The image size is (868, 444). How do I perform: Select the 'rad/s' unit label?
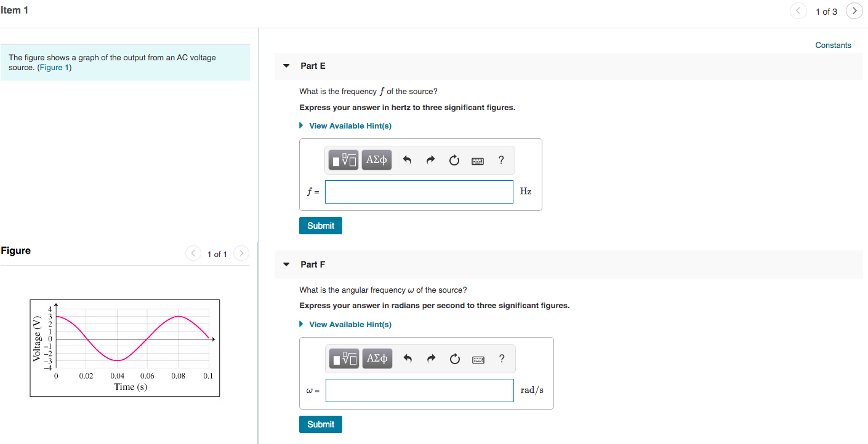532,390
